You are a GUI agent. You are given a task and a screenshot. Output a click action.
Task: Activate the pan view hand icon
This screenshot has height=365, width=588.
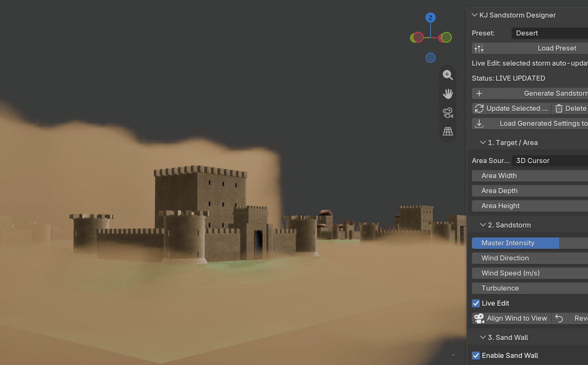448,94
